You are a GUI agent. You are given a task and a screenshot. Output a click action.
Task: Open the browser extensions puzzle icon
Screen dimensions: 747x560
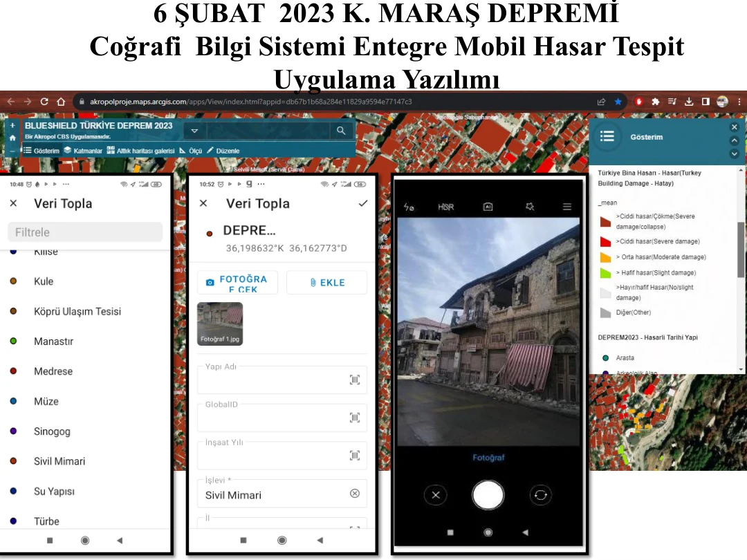[x=656, y=102]
